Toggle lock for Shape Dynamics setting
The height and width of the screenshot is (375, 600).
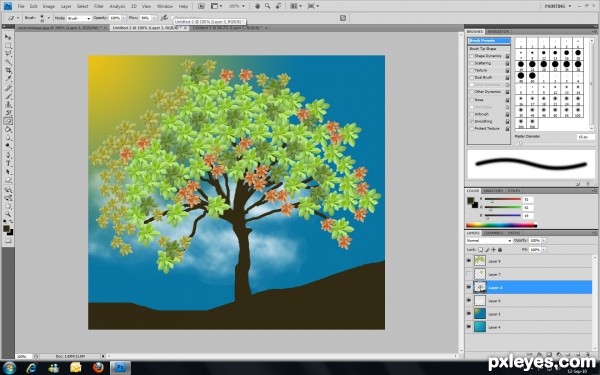pos(507,56)
